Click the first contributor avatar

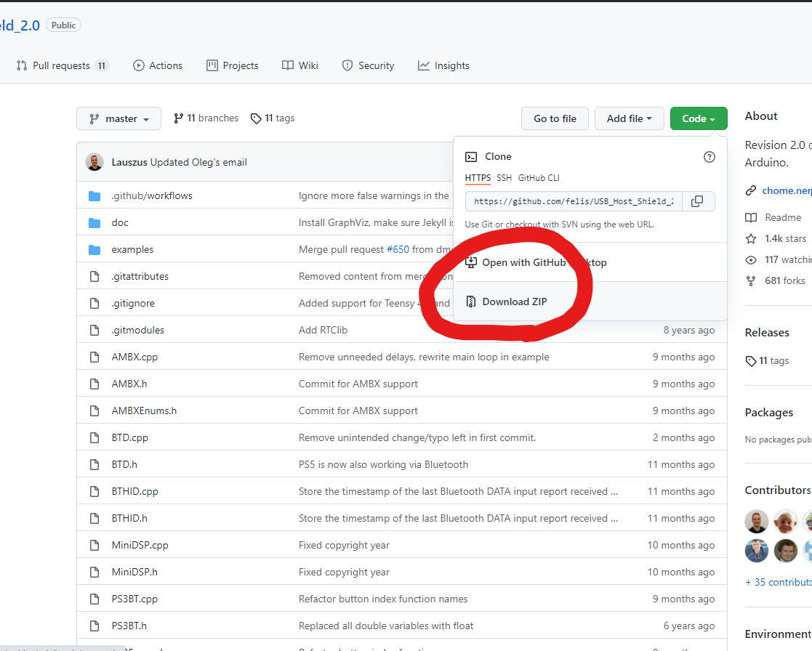pos(756,521)
